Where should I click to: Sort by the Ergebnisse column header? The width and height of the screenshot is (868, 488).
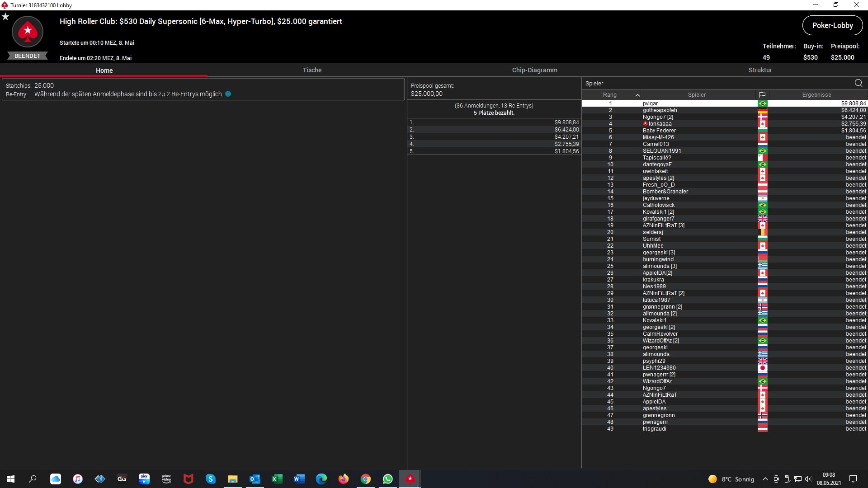coord(816,95)
